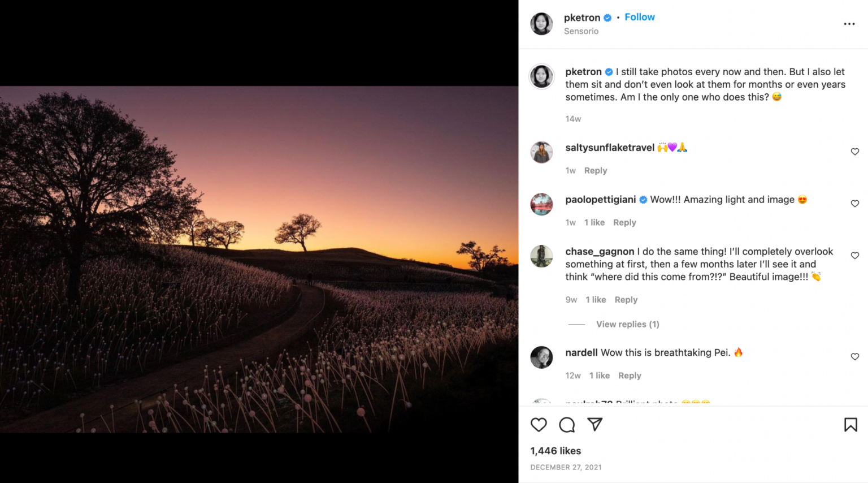Share post via paper plane icon
868x483 pixels.
tap(594, 424)
